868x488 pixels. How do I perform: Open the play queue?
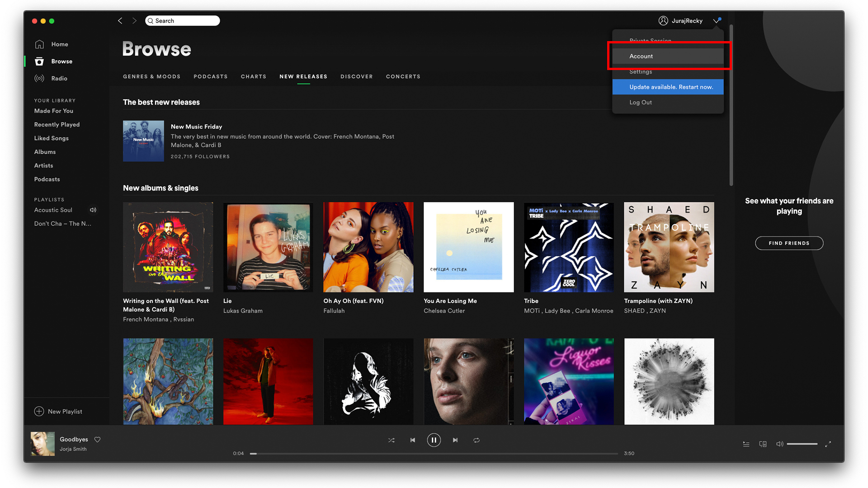click(746, 444)
